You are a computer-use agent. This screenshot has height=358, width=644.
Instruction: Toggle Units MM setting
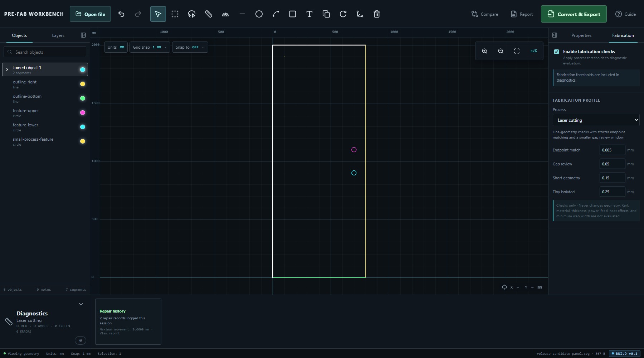click(x=116, y=47)
